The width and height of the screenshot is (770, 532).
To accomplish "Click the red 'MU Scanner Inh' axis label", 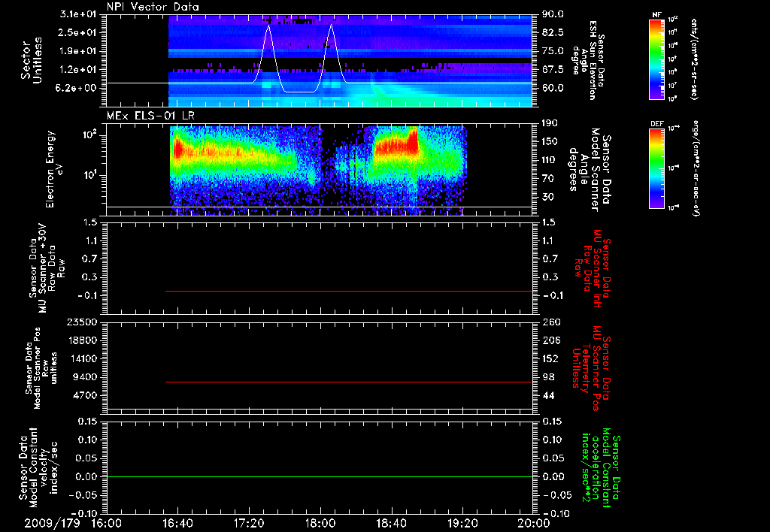I will coord(593,268).
